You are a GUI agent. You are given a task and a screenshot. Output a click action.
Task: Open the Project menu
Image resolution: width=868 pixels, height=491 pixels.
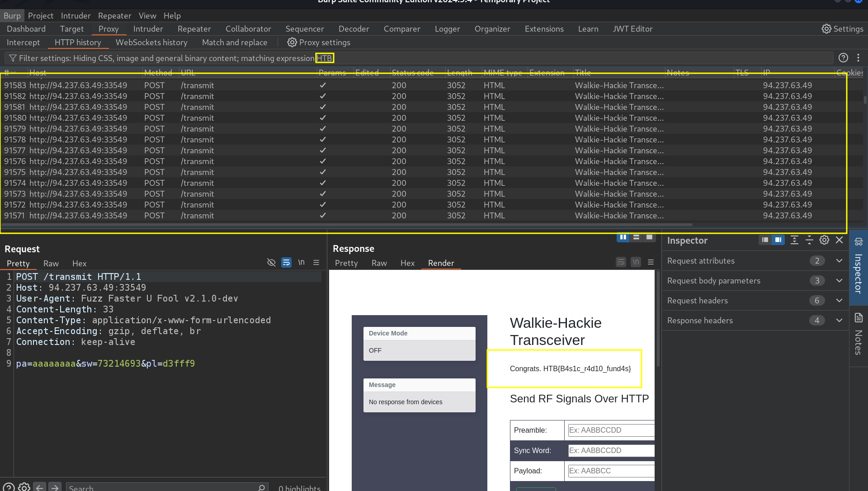(41, 16)
